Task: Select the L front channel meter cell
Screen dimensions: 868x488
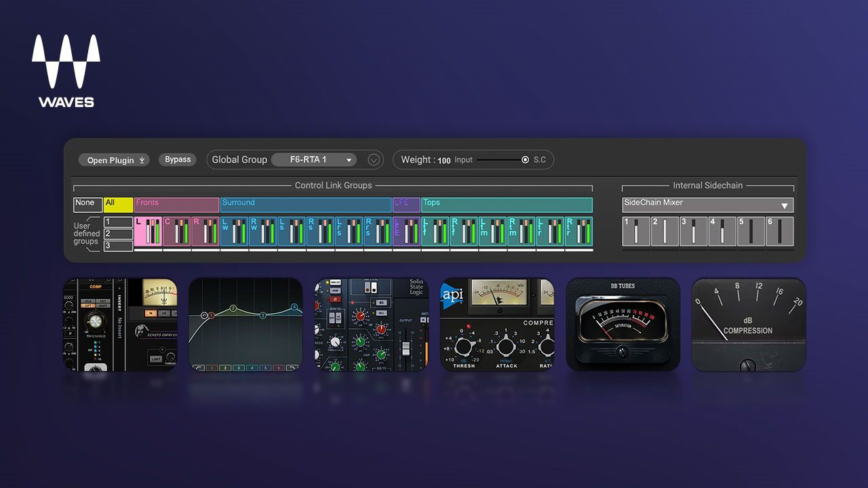Action: click(x=148, y=231)
